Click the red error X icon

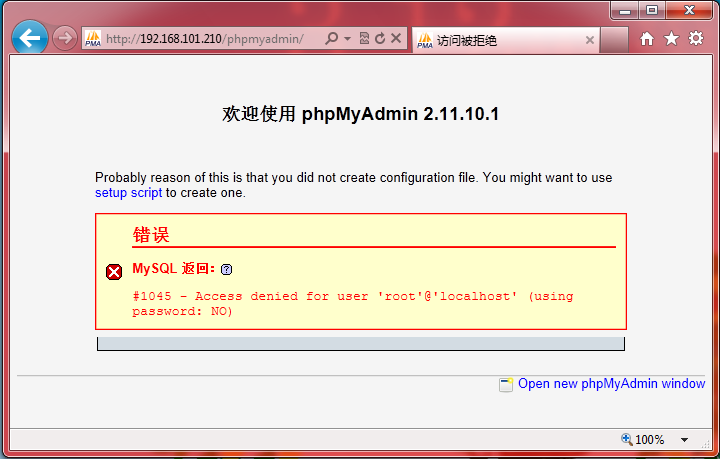coord(114,272)
